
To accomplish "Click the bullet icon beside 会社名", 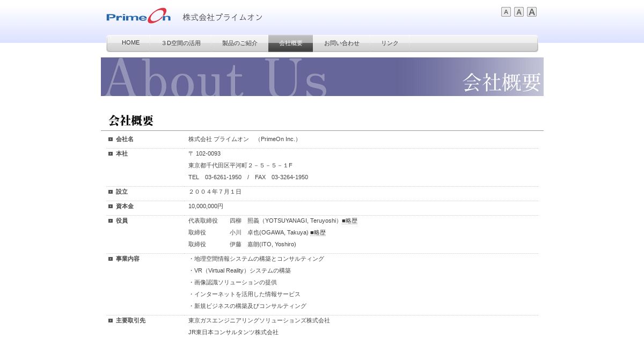I will pyautogui.click(x=111, y=139).
